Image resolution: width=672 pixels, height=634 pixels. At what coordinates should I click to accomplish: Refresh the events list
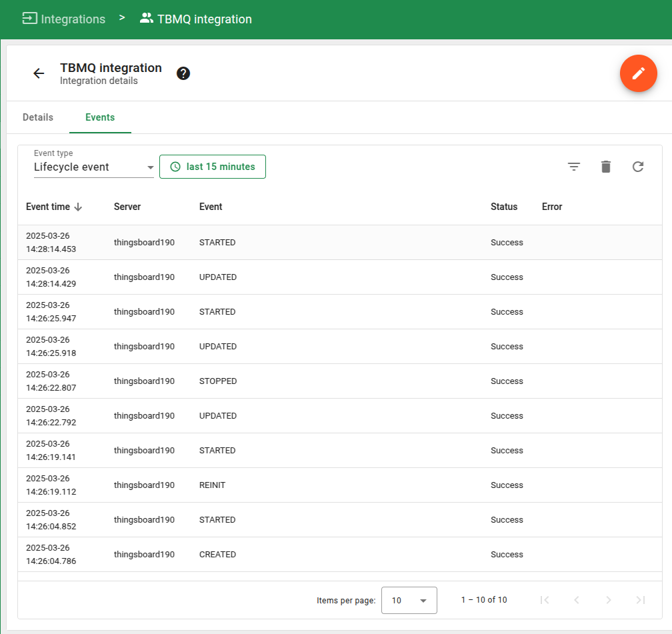click(638, 167)
